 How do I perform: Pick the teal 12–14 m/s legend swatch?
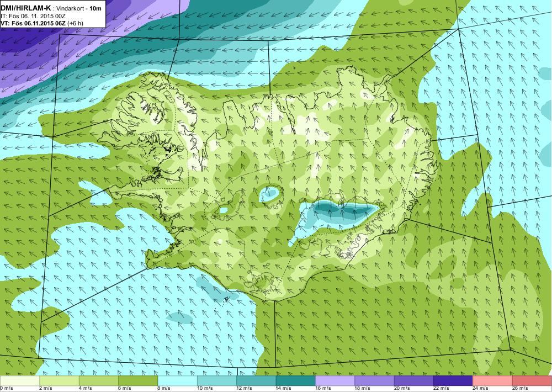256,381
